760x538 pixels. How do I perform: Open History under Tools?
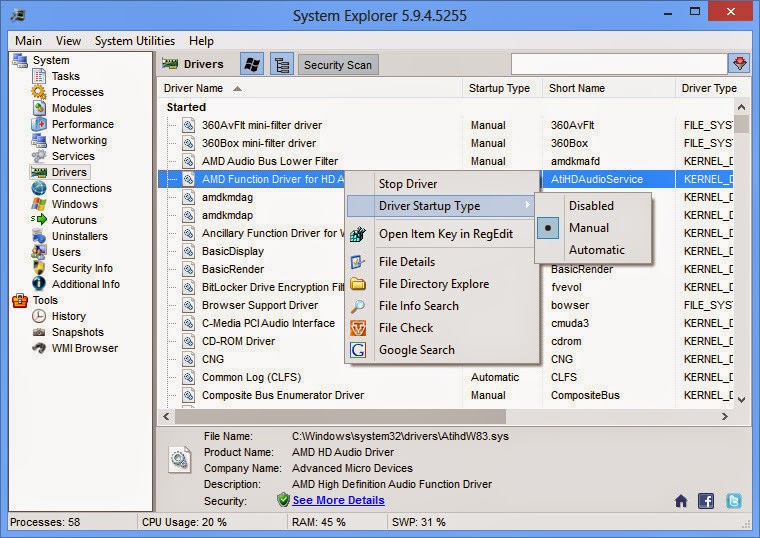[x=69, y=316]
